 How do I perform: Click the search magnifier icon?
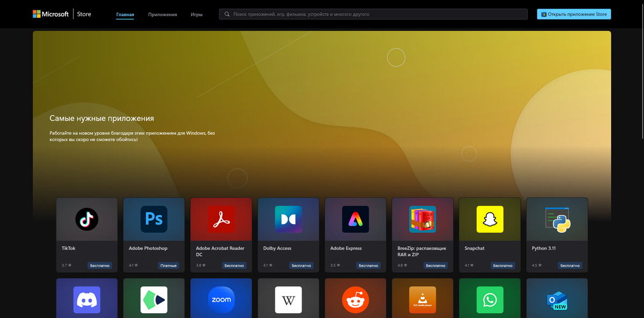point(227,14)
